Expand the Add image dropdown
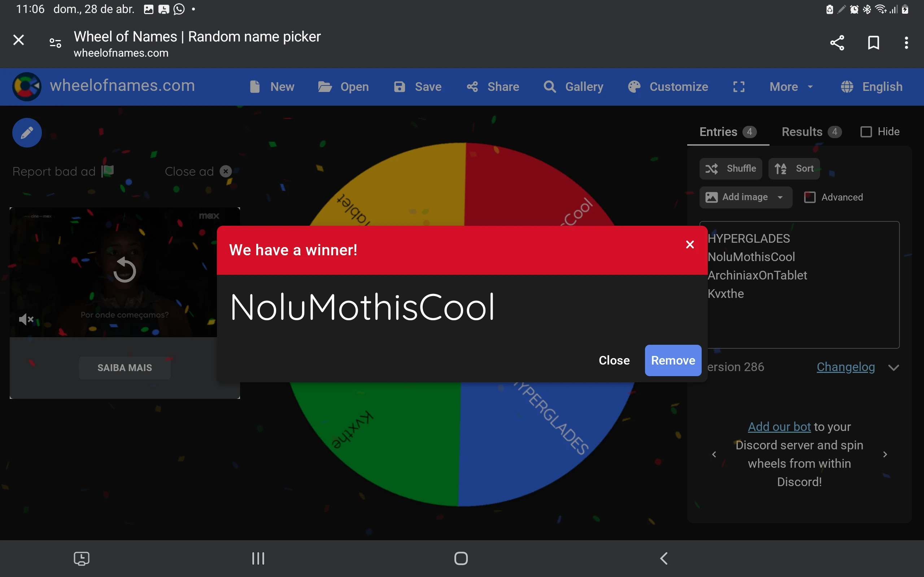The width and height of the screenshot is (924, 577). click(x=780, y=197)
